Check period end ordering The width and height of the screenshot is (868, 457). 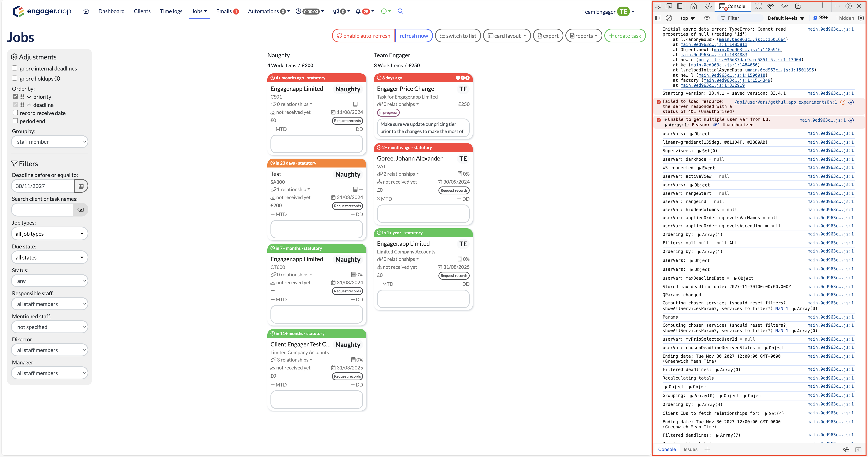(x=15, y=121)
